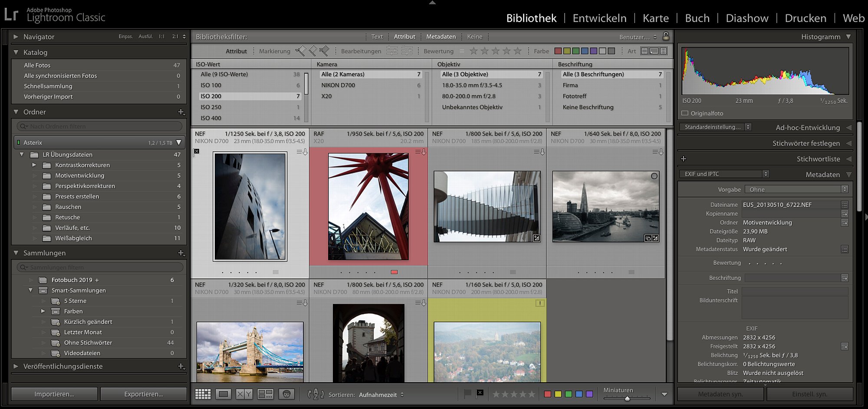Toggle purple color label filter
This screenshot has height=409, width=868.
click(x=594, y=51)
